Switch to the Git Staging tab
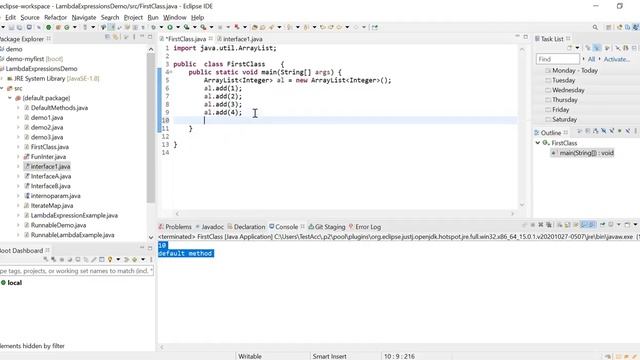Screen dimensions: 640x360 (x=327, y=227)
